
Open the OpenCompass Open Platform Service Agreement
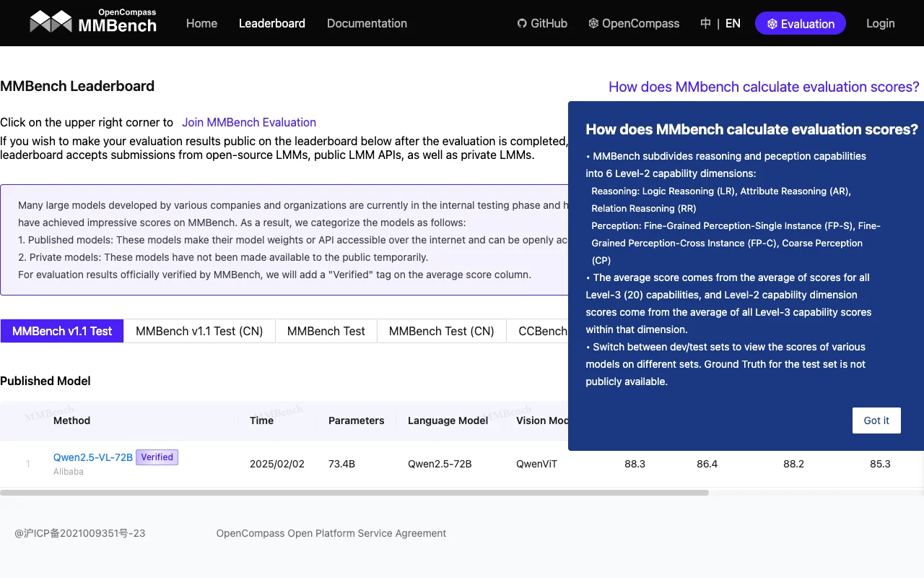click(331, 533)
